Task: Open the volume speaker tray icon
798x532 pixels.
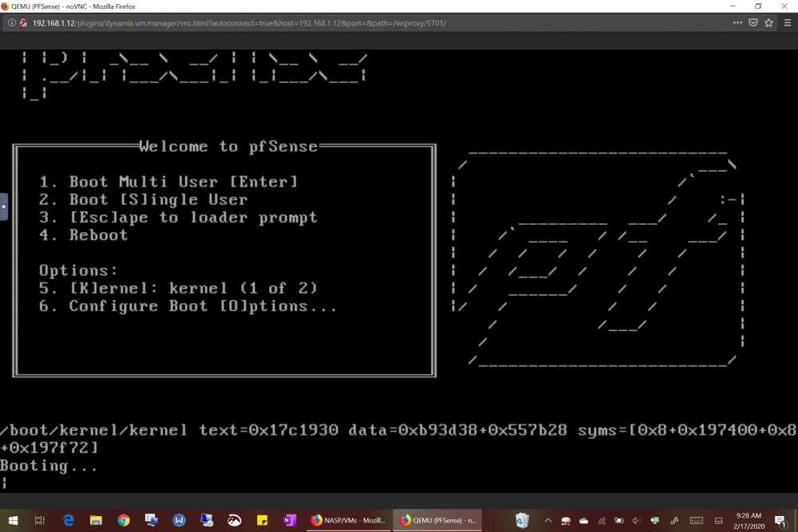Action: tap(636, 521)
